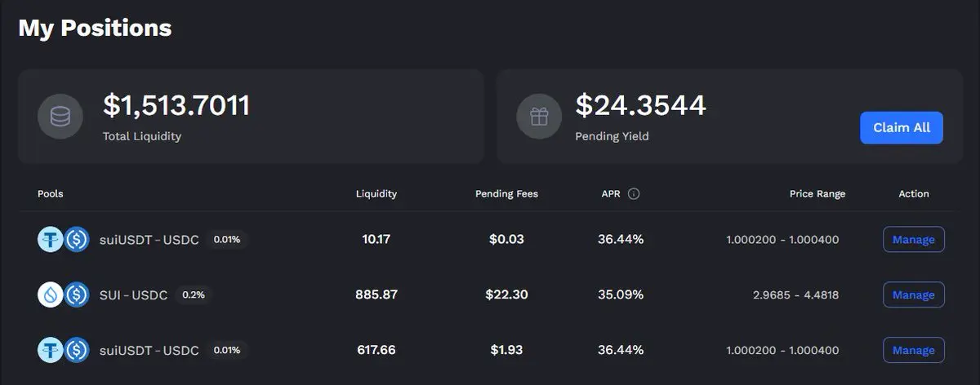This screenshot has width=980, height=385.
Task: Open the APR info tooltip icon
Action: (634, 194)
